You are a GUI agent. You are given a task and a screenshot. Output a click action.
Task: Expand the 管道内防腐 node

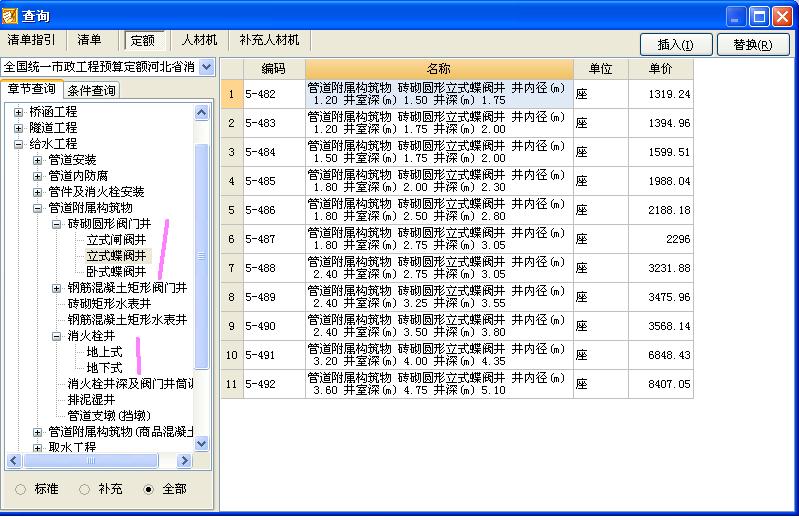click(x=37, y=176)
